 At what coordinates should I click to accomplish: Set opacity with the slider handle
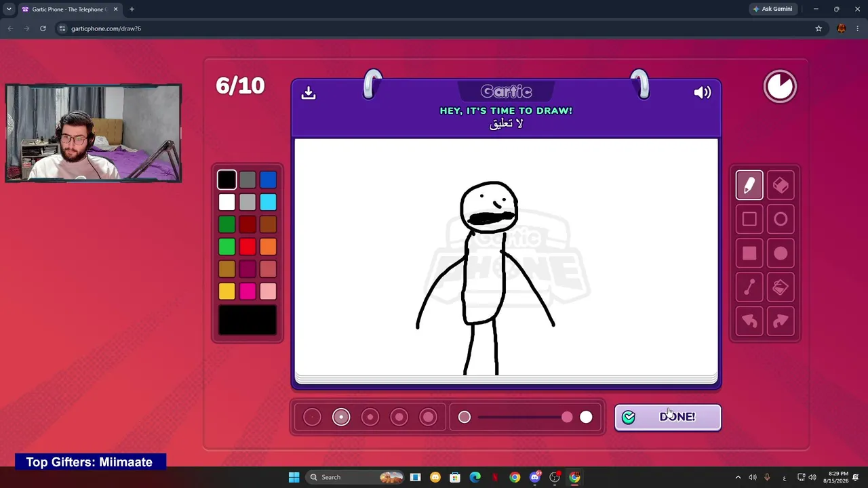567,417
